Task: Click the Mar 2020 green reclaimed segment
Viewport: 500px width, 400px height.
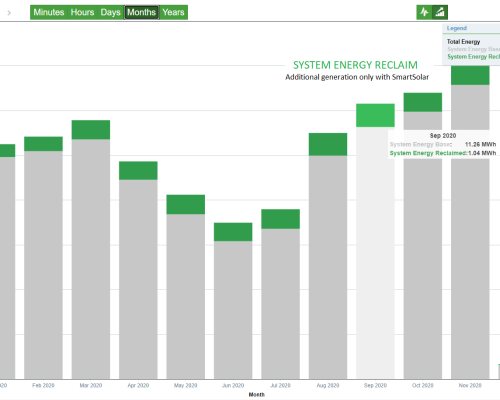Action: coord(91,130)
